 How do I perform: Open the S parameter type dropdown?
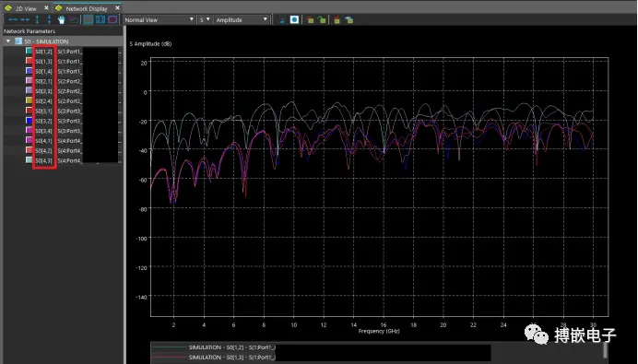[205, 19]
